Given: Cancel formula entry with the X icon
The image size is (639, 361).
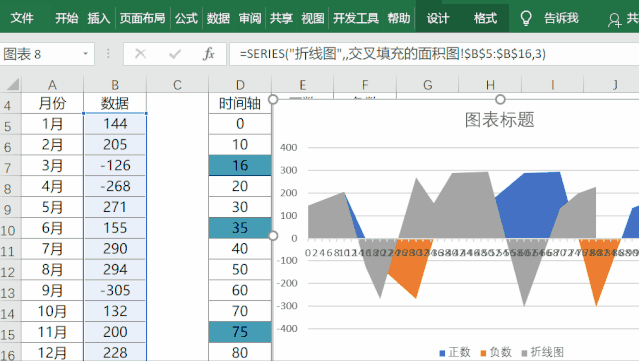Looking at the screenshot, I should pos(140,54).
